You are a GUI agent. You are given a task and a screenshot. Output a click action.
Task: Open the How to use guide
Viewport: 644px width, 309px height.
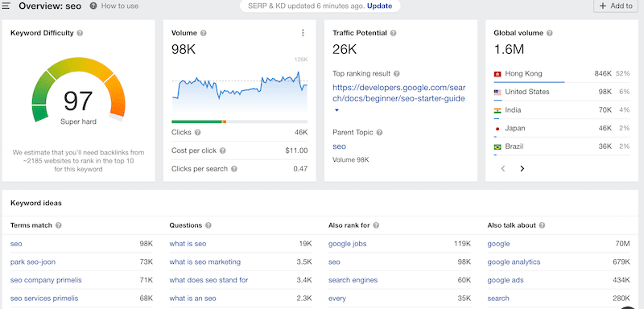pos(119,6)
